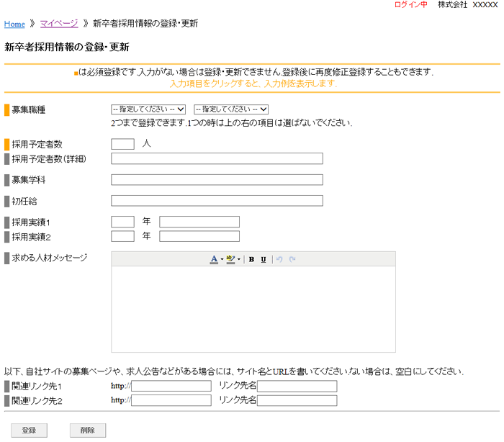This screenshot has height=442, width=504.
Task: Click the 募集学科 label
Action: (29, 180)
